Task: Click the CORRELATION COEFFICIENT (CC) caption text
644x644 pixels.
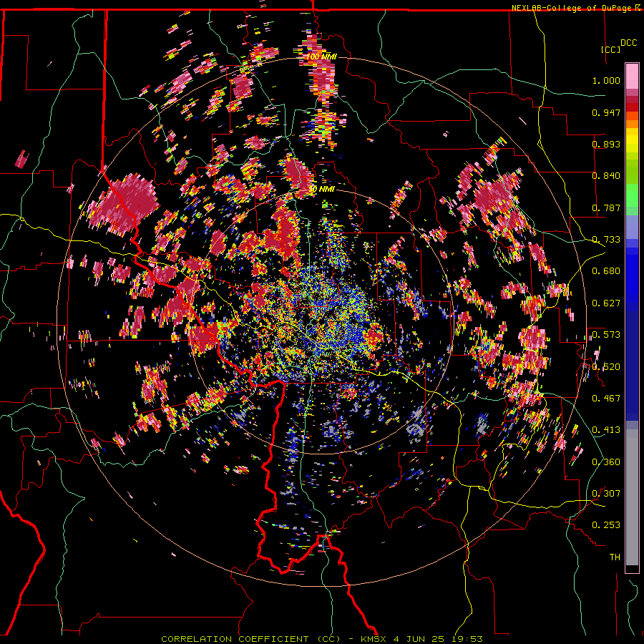Action: click(x=251, y=639)
